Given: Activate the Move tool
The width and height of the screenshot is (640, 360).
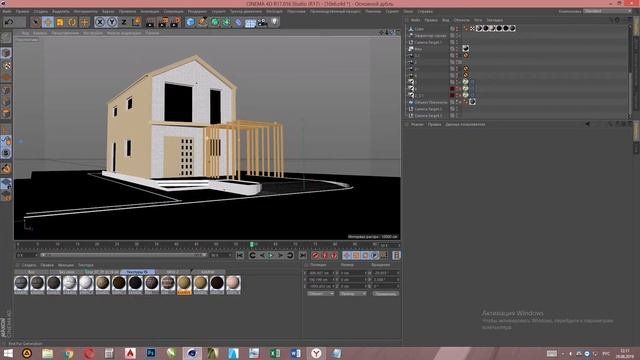Looking at the screenshot, I should coord(48,22).
